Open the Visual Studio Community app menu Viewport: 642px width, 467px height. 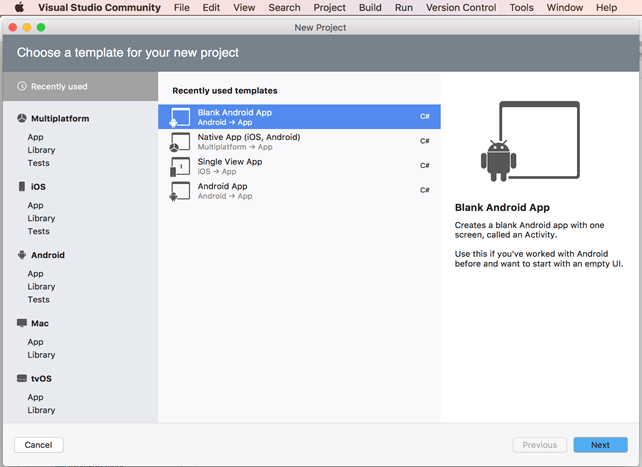pos(99,7)
